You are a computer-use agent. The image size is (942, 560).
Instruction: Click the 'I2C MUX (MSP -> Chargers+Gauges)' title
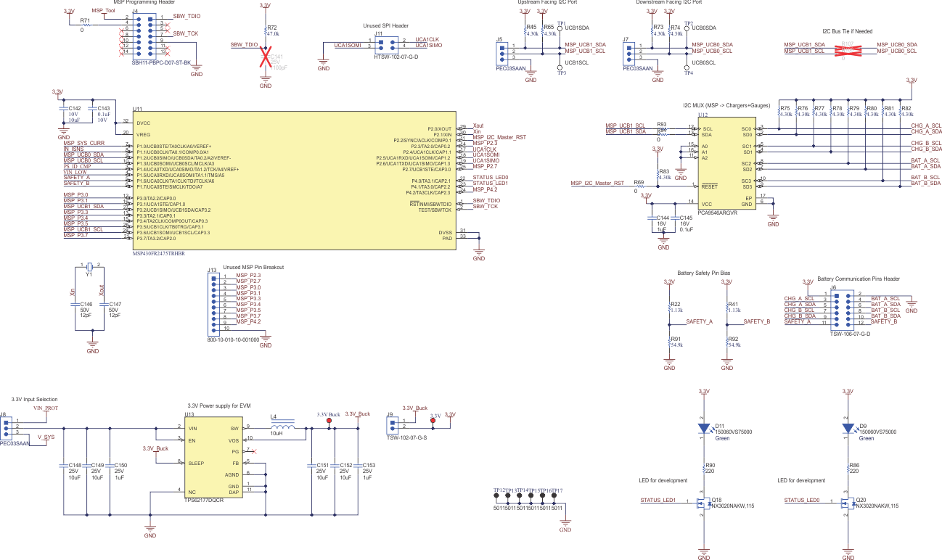pyautogui.click(x=725, y=106)
